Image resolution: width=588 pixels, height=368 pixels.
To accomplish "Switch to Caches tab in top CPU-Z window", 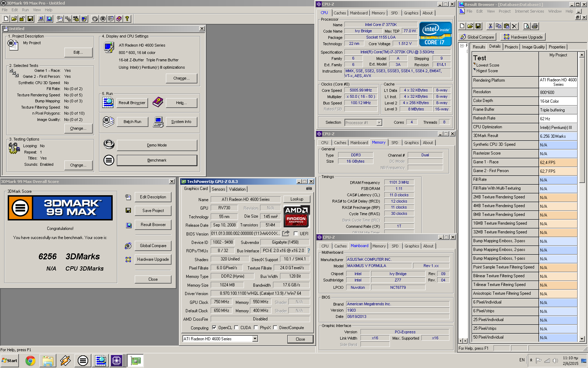I will click(x=339, y=13).
